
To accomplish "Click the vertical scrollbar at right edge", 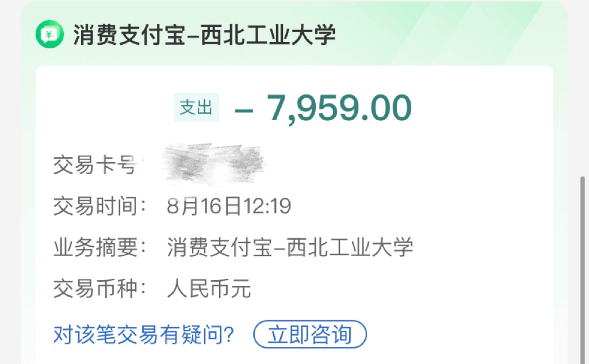I will [583, 270].
